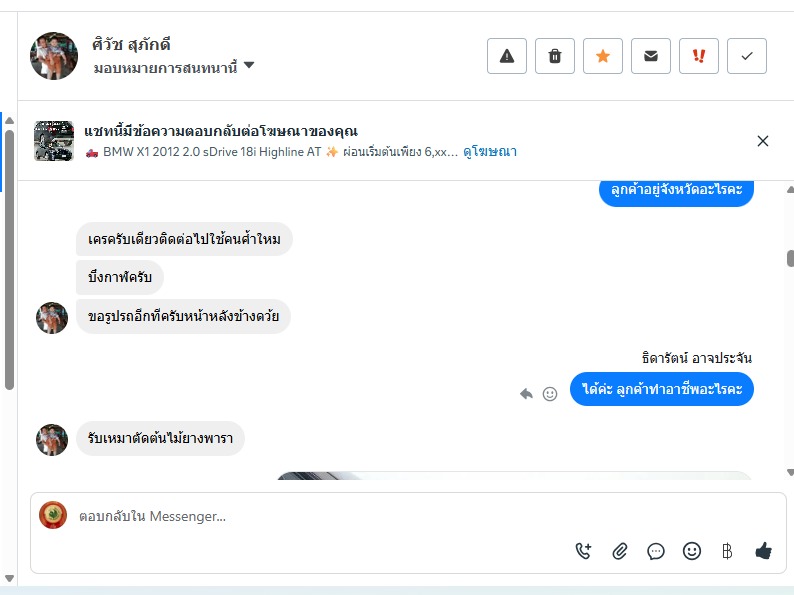The width and height of the screenshot is (794, 595).
Task: Delete conversation using trash icon
Action: (x=554, y=56)
